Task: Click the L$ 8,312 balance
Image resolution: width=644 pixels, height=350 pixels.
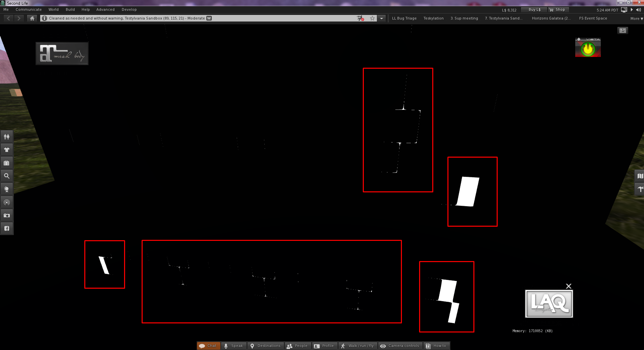Action: (509, 10)
